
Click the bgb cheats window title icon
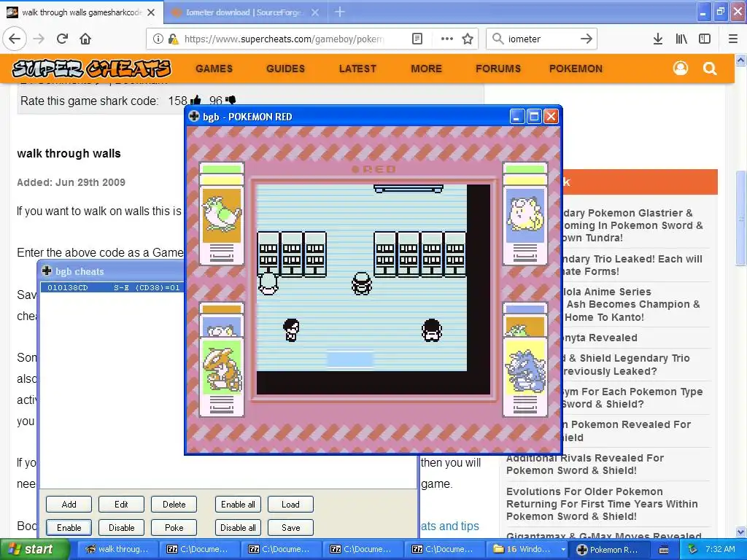point(47,271)
